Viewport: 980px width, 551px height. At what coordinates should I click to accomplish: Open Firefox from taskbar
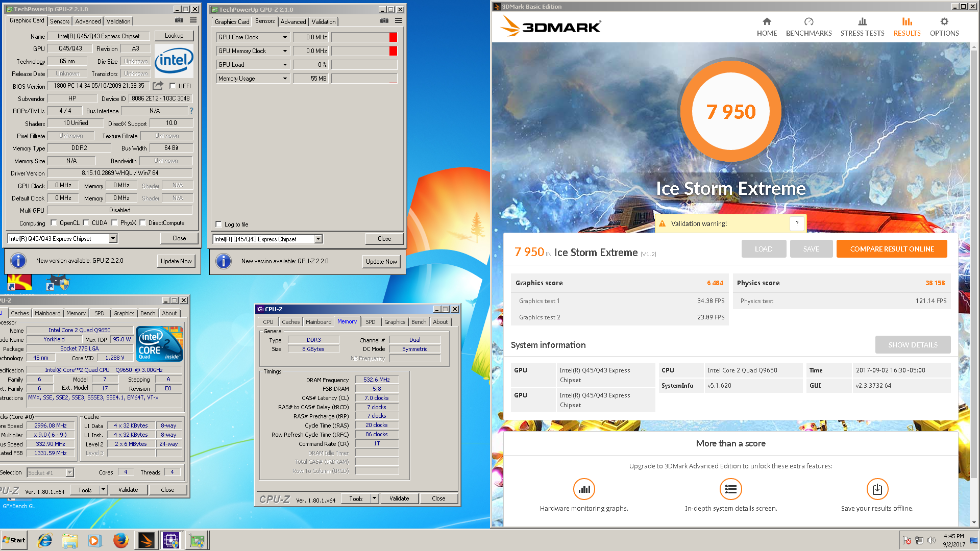[120, 540]
